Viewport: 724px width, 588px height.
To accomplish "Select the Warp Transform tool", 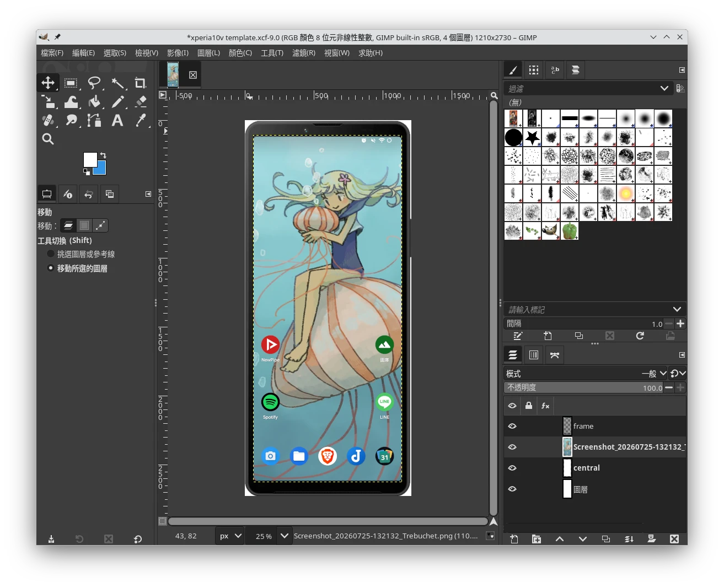I will pyautogui.click(x=71, y=101).
